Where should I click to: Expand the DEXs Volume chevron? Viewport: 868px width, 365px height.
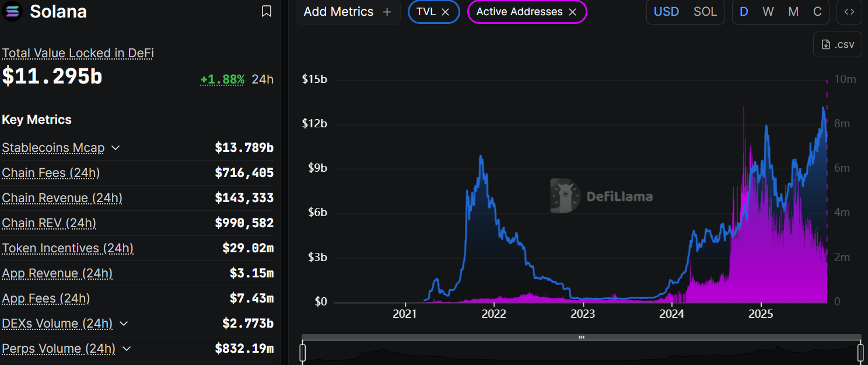point(123,324)
